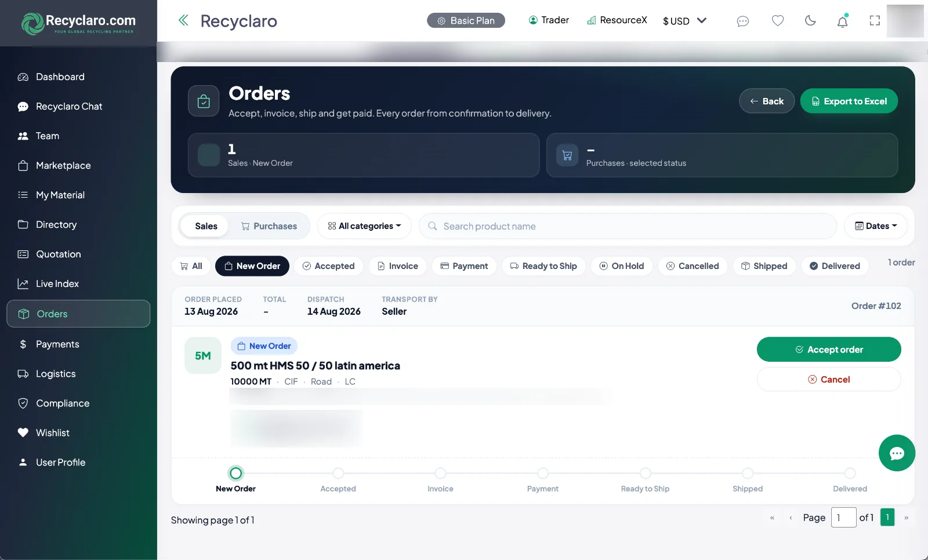
Task: Click the Recyclaro.com logo
Action: point(78,23)
